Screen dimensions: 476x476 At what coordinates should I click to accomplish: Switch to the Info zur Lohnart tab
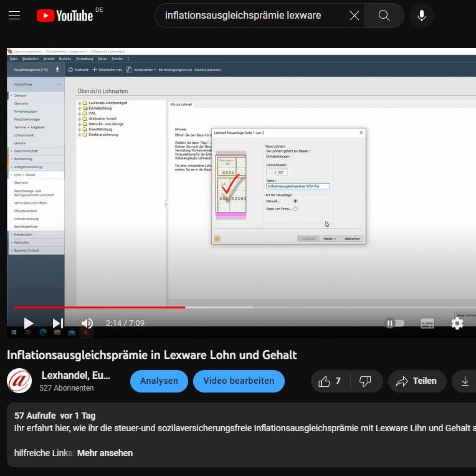(181, 105)
